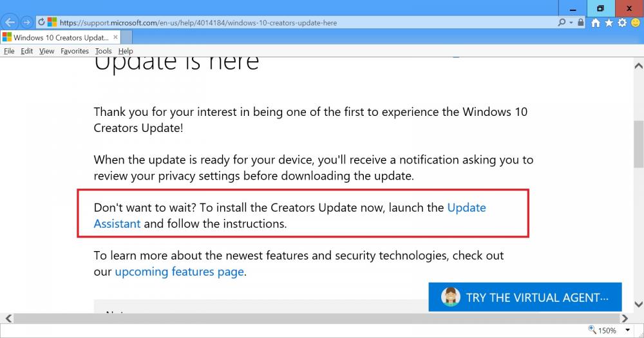Open the Tools gear icon

click(622, 23)
